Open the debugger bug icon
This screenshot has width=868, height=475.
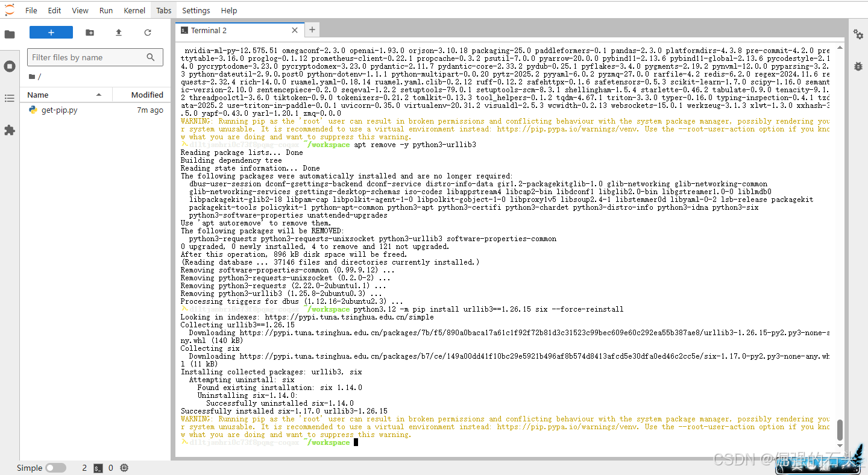[x=858, y=66]
